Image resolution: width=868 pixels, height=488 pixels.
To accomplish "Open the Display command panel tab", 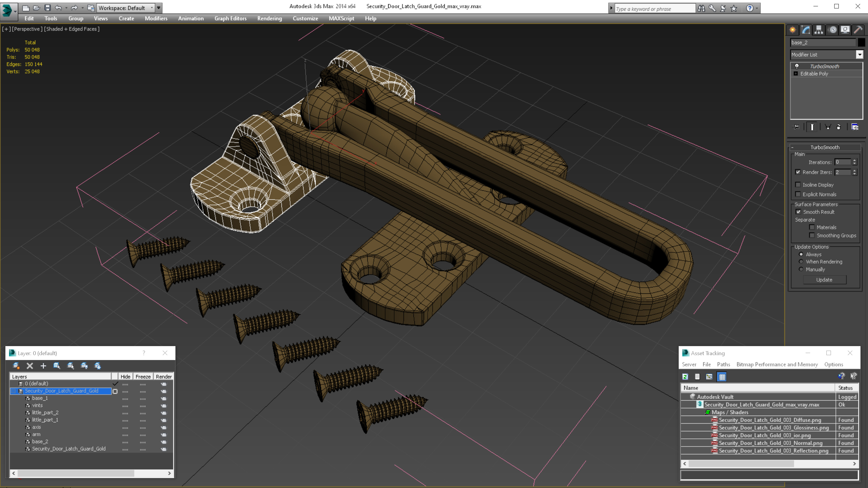I will click(x=845, y=30).
